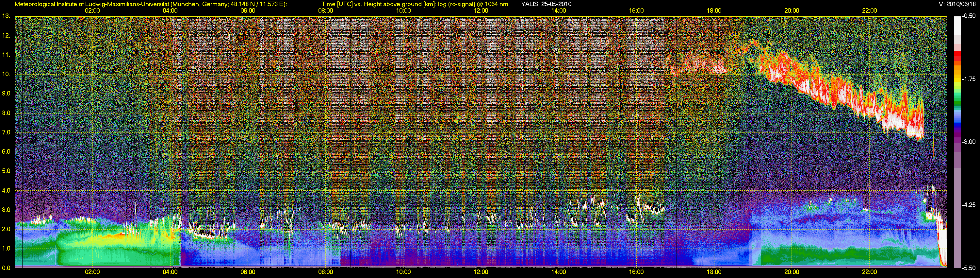980x278 pixels.
Task: Select the 18:00 tick label on the top axis
Action: pos(714,11)
